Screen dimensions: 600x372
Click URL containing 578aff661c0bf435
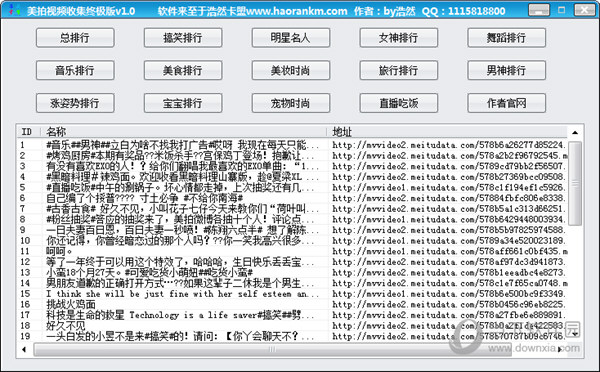pos(449,251)
